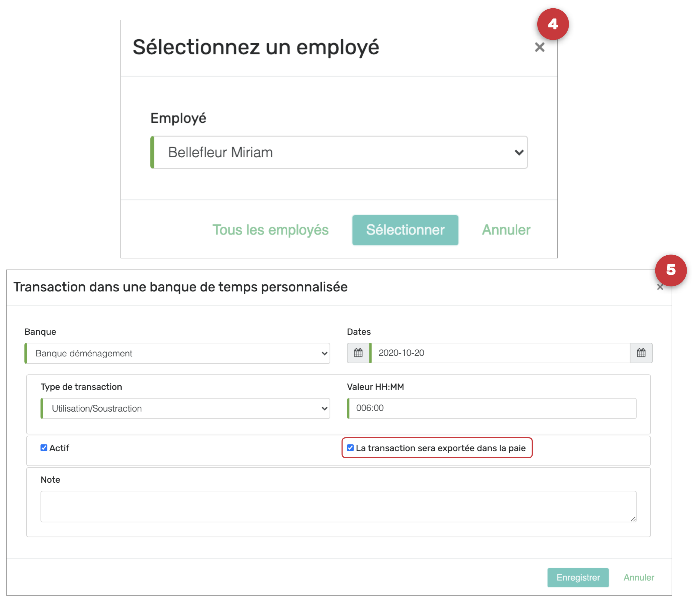Open the Employé dropdown Bellefleur Miriam
This screenshot has width=700, height=599.
(x=339, y=152)
